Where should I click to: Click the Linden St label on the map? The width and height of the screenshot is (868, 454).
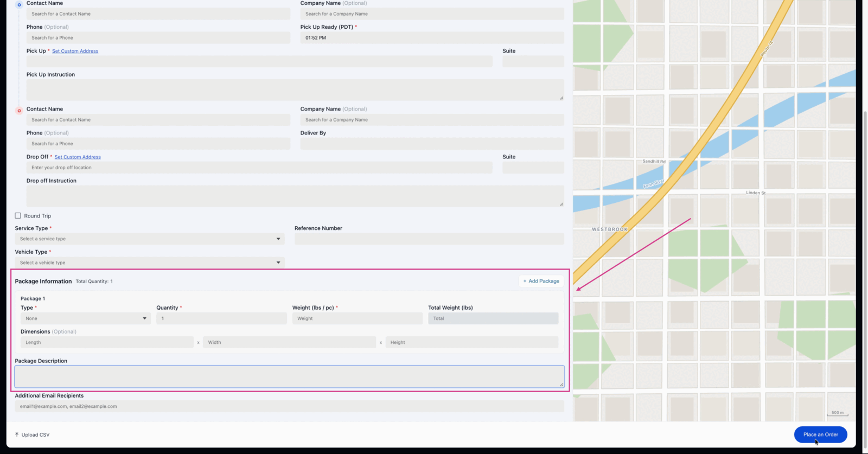[756, 193]
